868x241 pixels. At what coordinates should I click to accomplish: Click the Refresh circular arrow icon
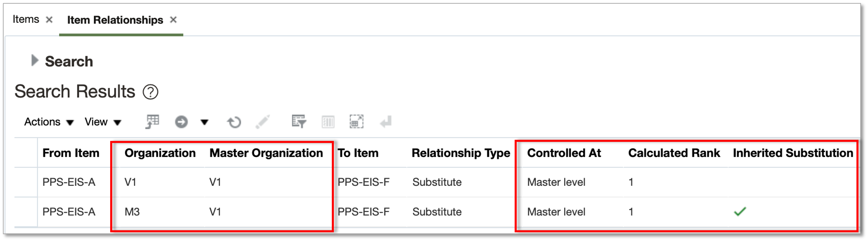[x=234, y=122]
